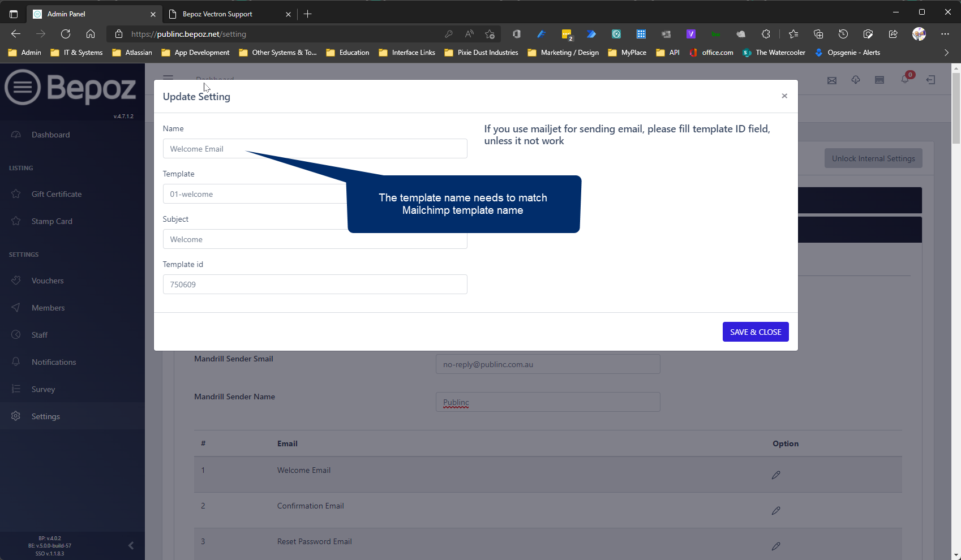This screenshot has height=560, width=961.
Task: Collapse sidebar using left chevron arrow
Action: [x=131, y=546]
